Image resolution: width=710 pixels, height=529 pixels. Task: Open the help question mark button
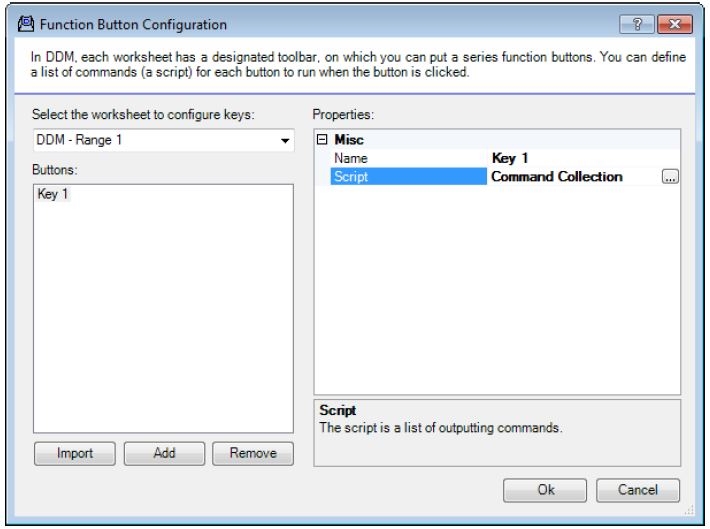tap(637, 24)
